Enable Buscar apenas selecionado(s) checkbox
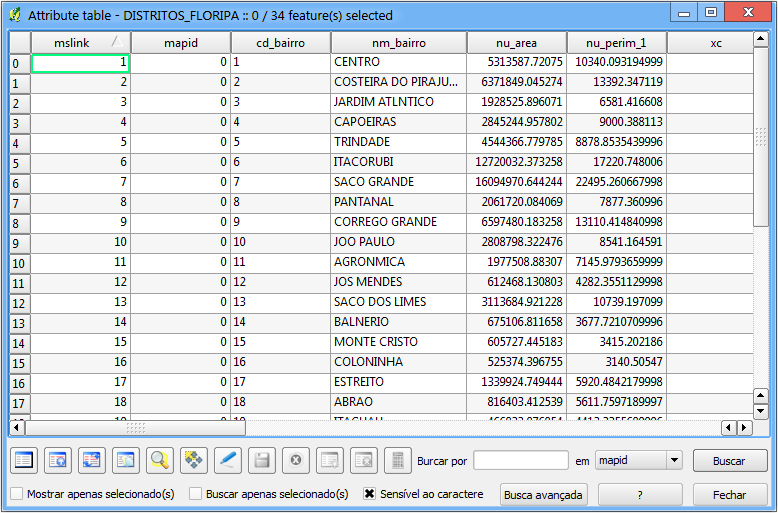Image resolution: width=778 pixels, height=513 pixels. [x=195, y=494]
